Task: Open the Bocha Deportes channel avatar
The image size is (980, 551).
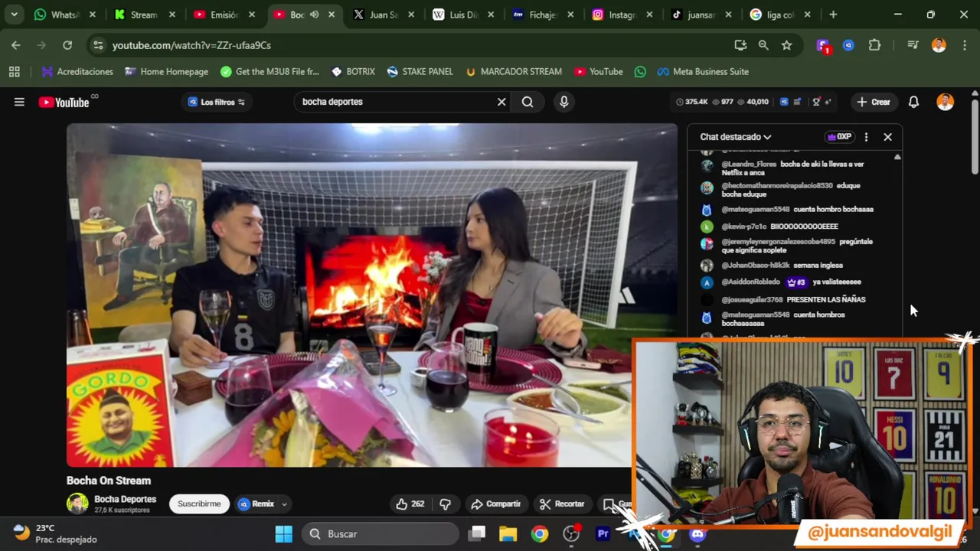Action: click(77, 504)
